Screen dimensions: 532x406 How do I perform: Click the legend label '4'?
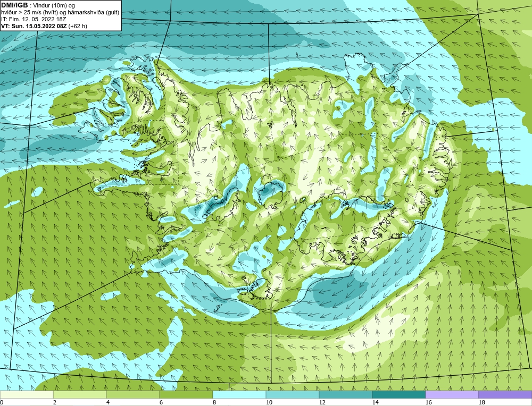pos(108,402)
